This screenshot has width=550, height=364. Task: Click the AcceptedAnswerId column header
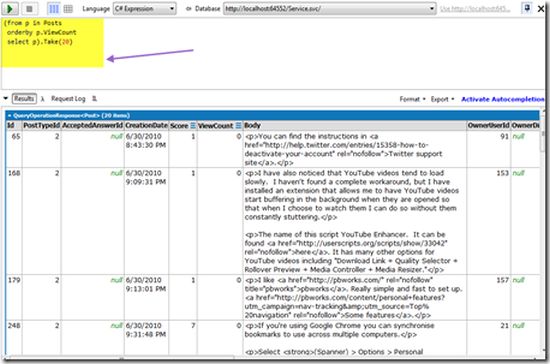tap(93, 126)
